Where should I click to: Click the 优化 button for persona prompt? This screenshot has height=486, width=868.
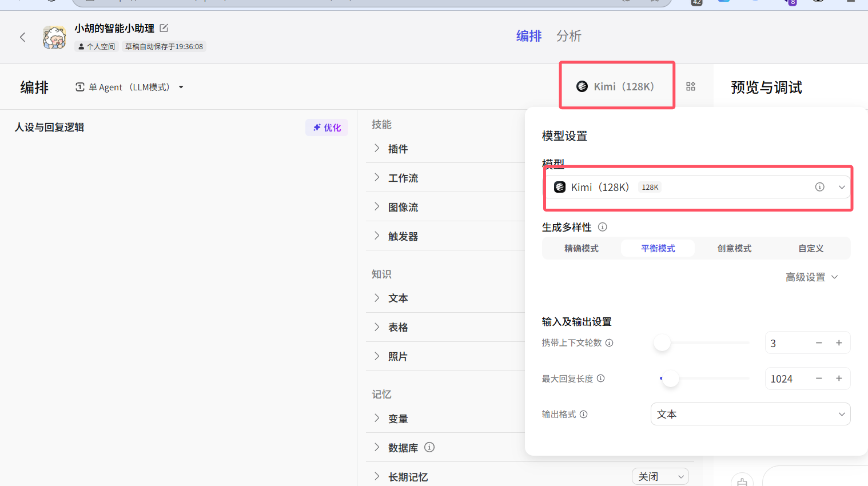coord(327,128)
